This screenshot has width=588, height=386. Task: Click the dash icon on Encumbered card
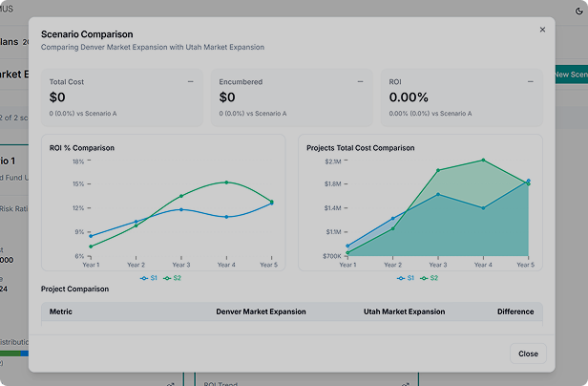pyautogui.click(x=361, y=81)
